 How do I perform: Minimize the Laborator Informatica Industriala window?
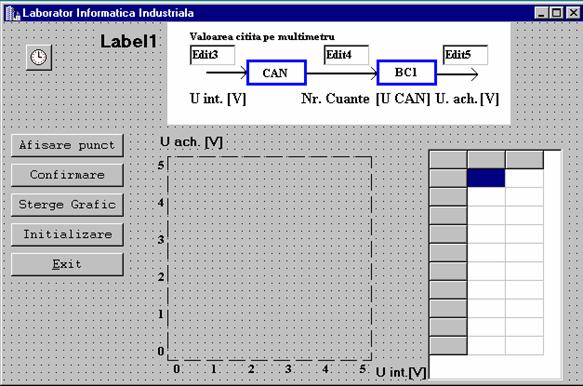point(542,13)
